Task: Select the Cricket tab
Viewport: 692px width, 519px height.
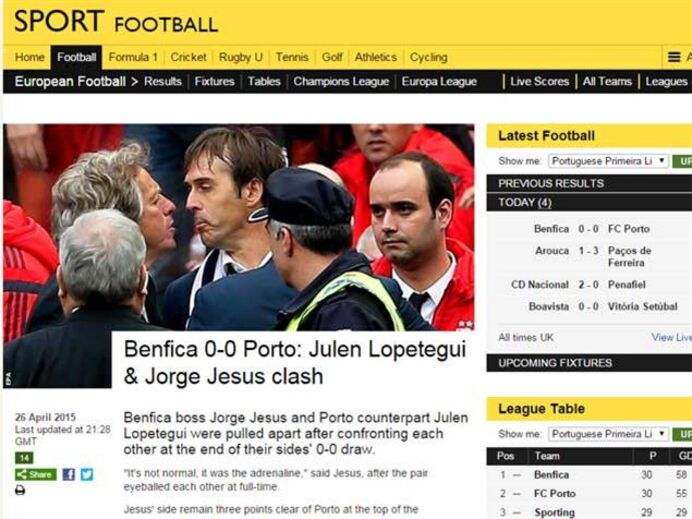Action: 188,57
